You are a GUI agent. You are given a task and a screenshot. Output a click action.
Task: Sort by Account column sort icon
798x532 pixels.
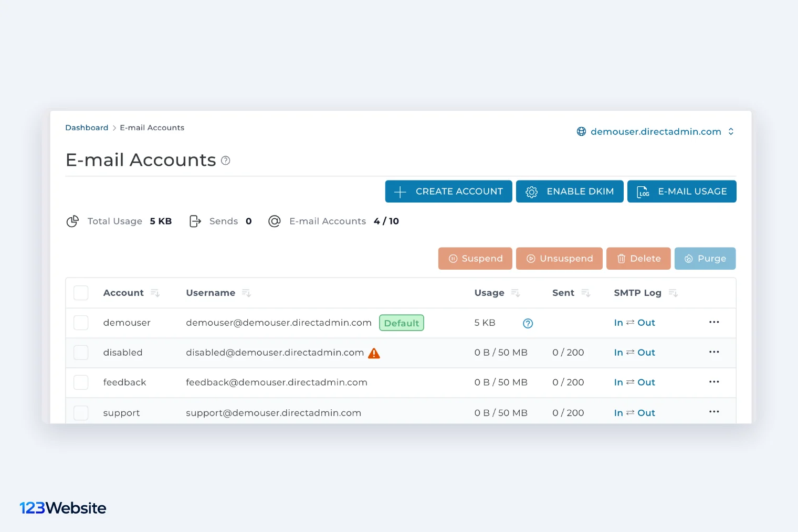pyautogui.click(x=155, y=293)
